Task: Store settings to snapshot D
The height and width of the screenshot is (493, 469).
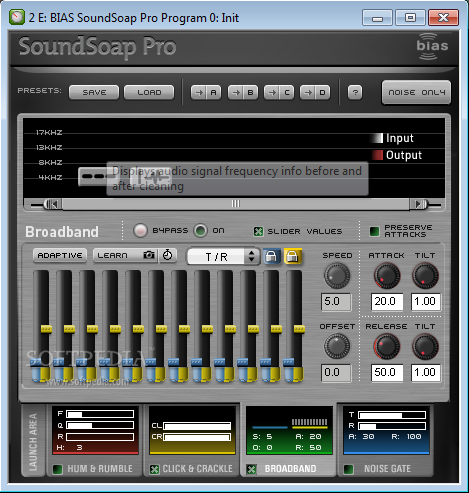Action: (x=315, y=92)
